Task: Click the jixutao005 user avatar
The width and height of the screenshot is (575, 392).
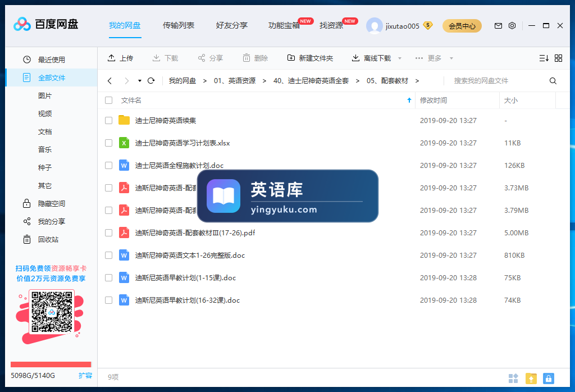Action: point(374,26)
